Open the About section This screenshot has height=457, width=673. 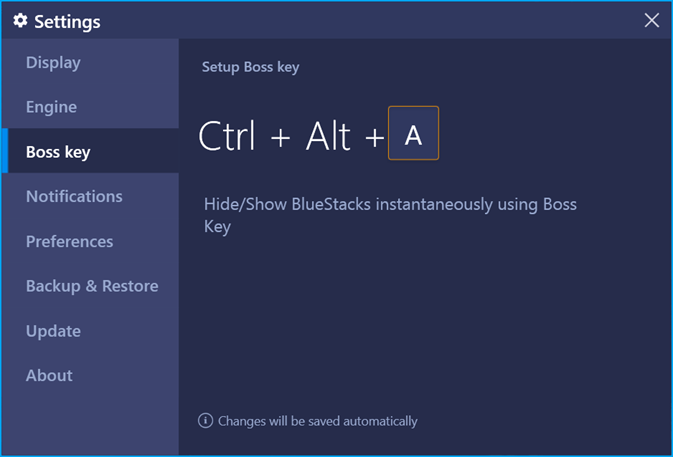pyautogui.click(x=90, y=375)
